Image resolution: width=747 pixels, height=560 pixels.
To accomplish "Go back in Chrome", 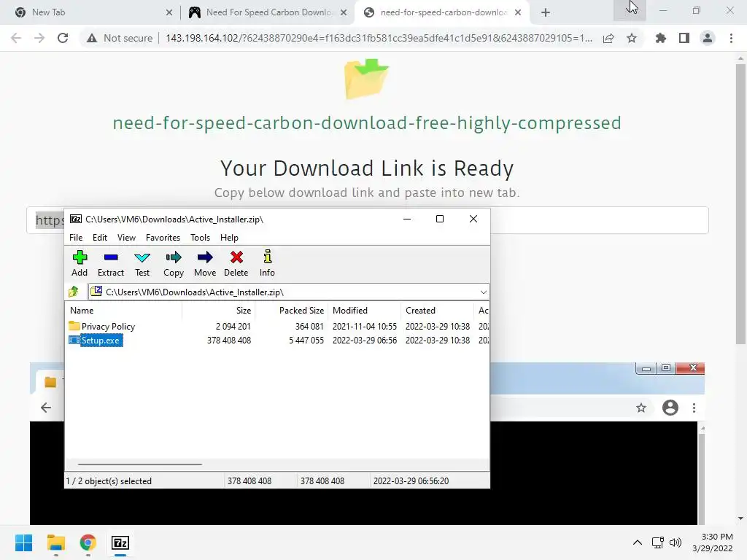I will [x=16, y=38].
